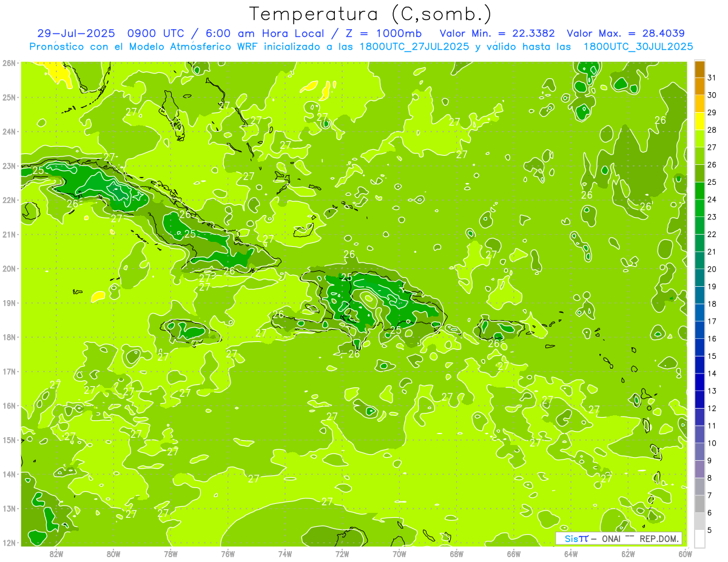Click the '20' label on color scale

pos(712,269)
